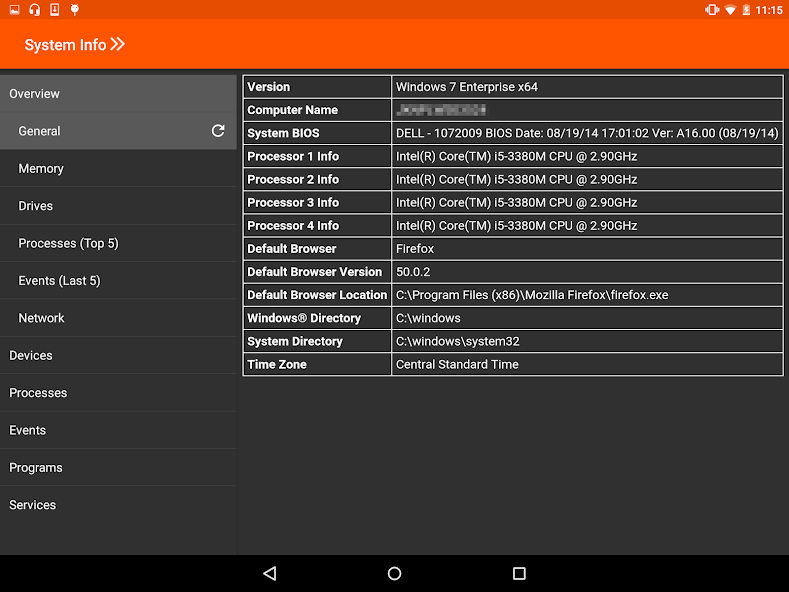Open the Programs section
The image size is (789, 592).
118,468
